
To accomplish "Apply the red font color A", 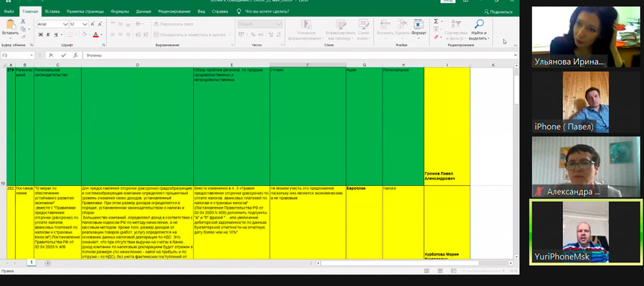I will pyautogui.click(x=95, y=35).
